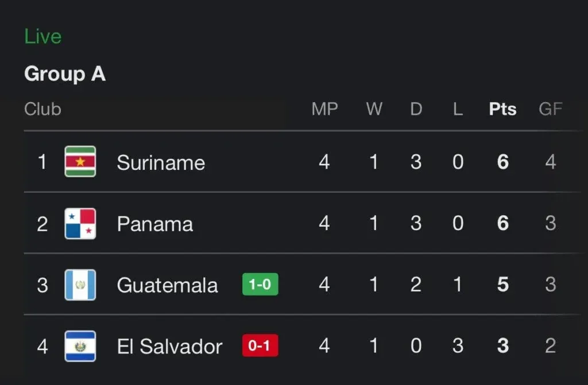Open El Salvador's red 0-1 live score badge

tap(260, 346)
